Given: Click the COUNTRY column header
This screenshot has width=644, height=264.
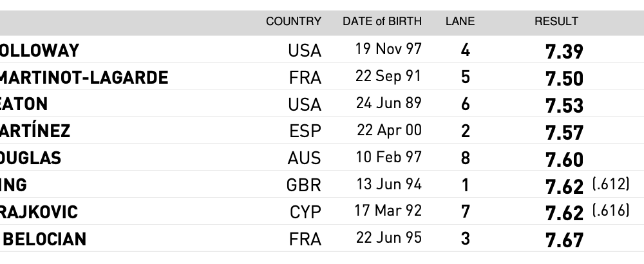Looking at the screenshot, I should click(x=293, y=21).
